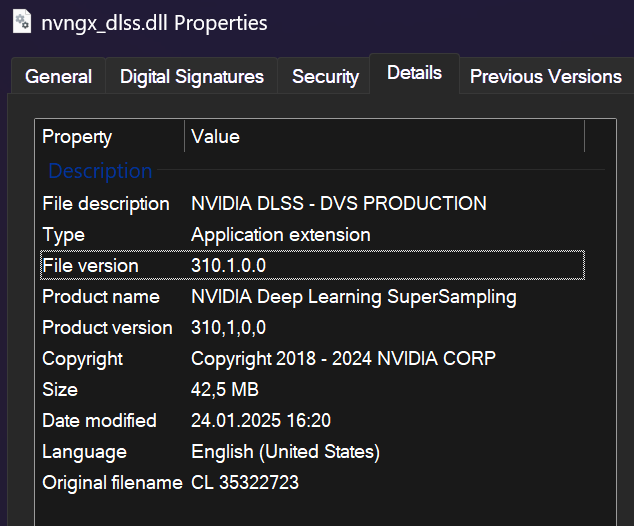Click the Details tab

coord(414,73)
